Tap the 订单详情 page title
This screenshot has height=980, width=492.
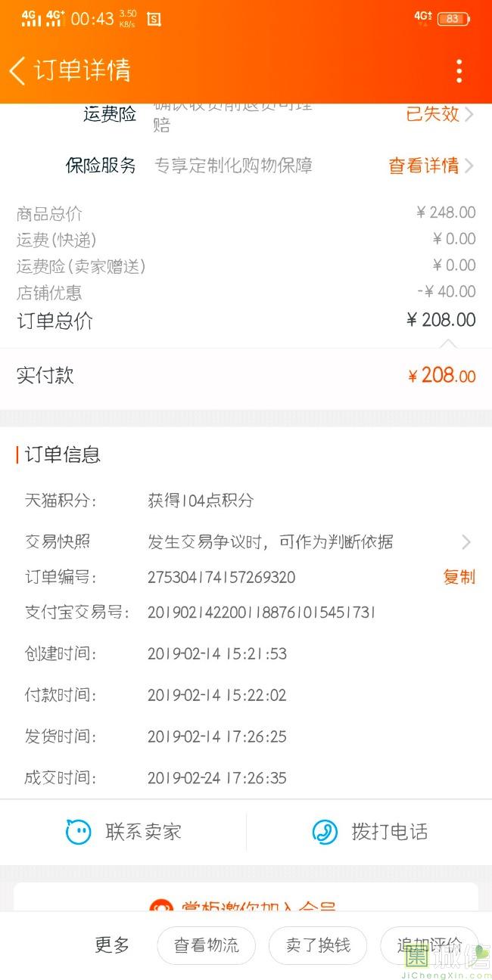[x=82, y=70]
